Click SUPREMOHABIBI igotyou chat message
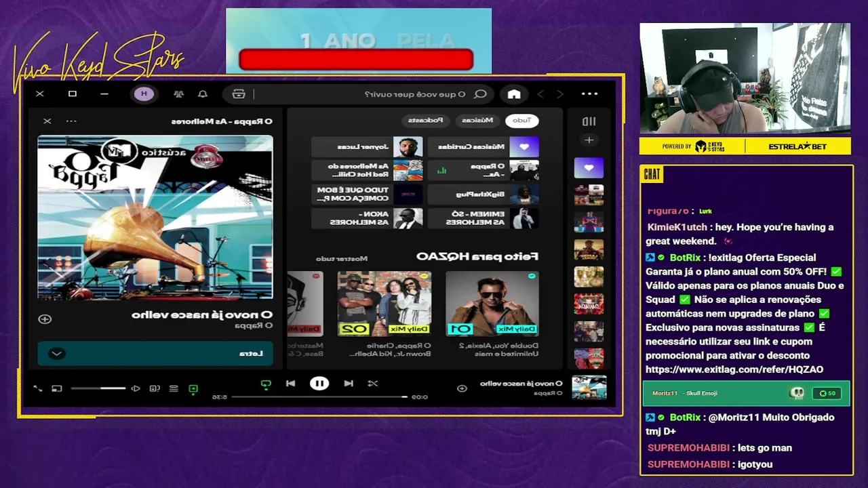The image size is (868, 488). click(710, 464)
